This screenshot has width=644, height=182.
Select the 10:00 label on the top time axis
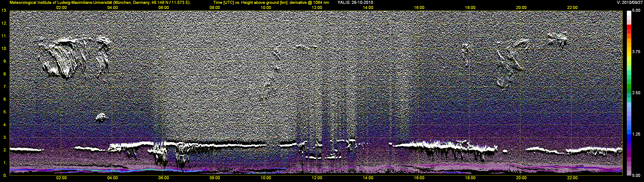(x=266, y=8)
